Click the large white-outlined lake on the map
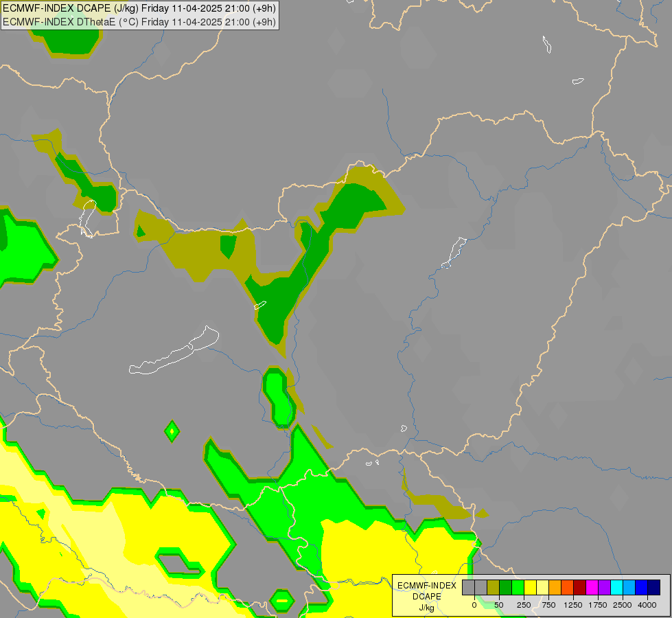This screenshot has width=672, height=618. pos(174,350)
